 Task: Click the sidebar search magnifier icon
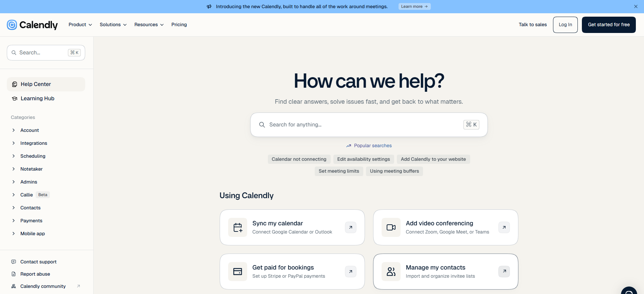point(14,53)
